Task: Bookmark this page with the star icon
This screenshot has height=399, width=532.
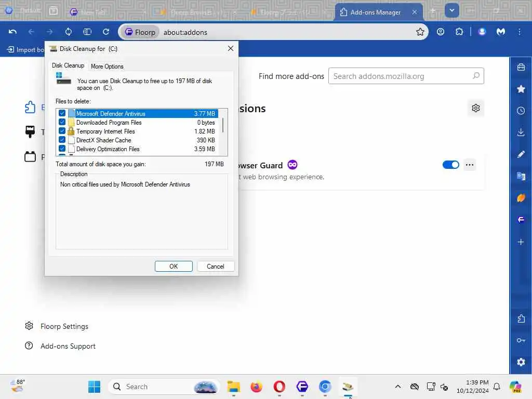Action: point(420,32)
